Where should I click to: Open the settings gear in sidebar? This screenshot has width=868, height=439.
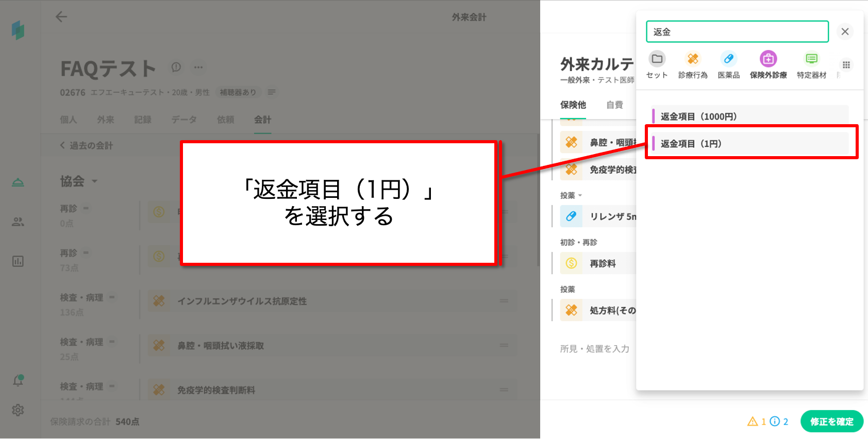coord(18,410)
